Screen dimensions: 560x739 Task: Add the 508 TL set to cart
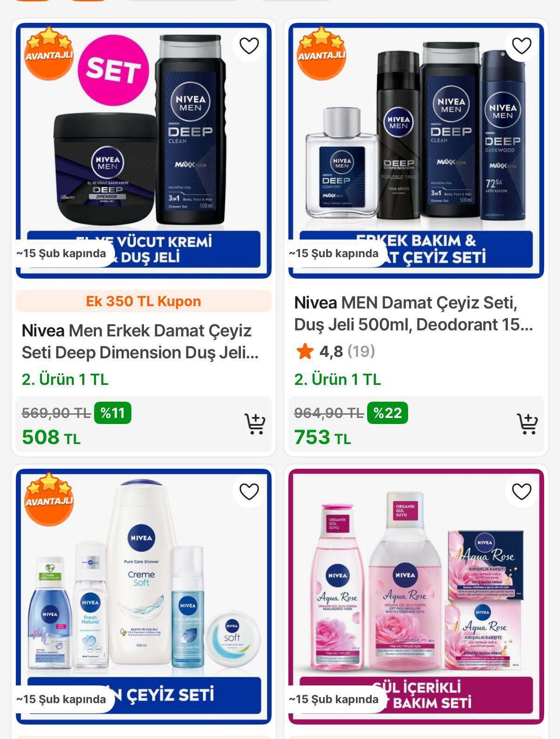click(x=255, y=424)
